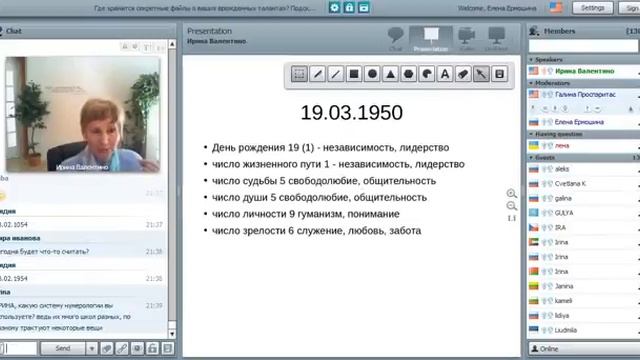This screenshot has width=640, height=360.
Task: Click the gear icon in top bar
Action: (334, 7)
